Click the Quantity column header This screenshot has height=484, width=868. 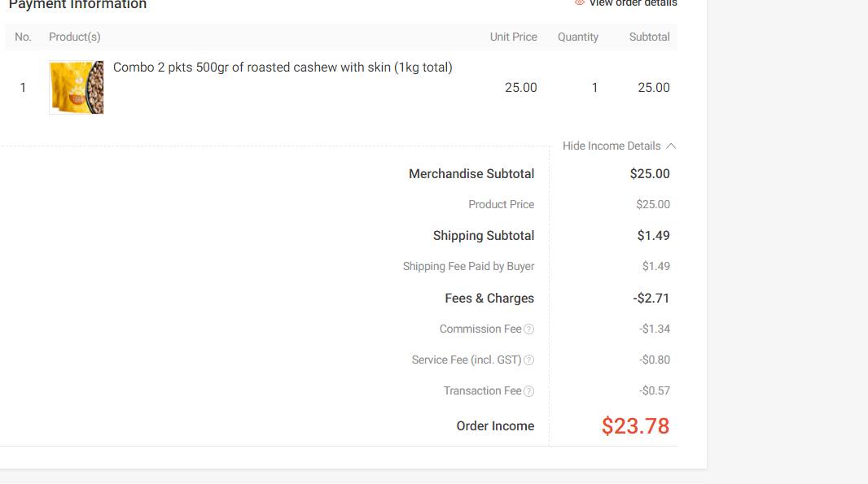(577, 37)
